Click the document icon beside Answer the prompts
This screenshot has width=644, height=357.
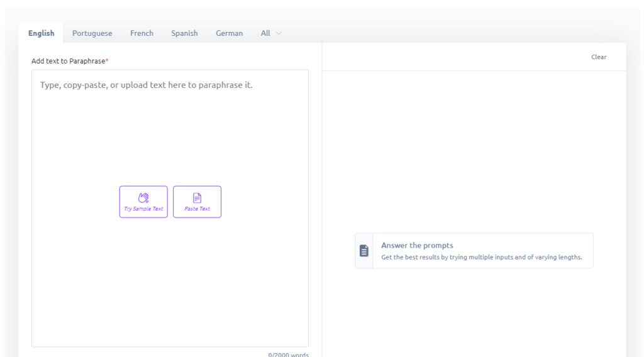click(364, 251)
